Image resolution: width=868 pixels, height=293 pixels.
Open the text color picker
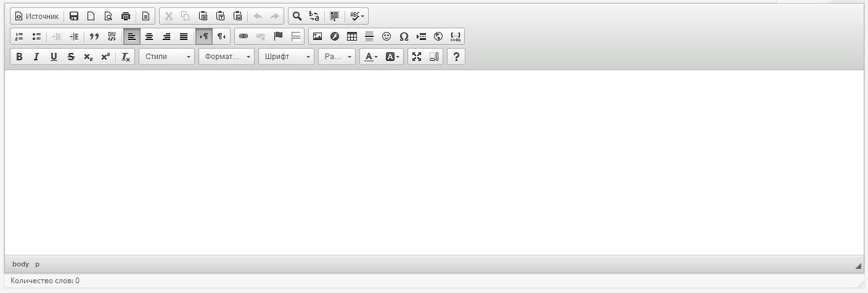click(x=371, y=57)
